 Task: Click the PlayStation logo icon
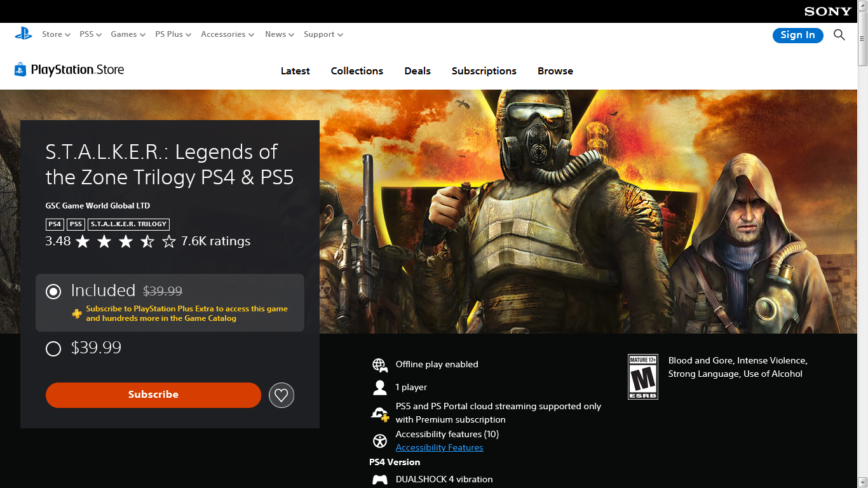point(24,34)
